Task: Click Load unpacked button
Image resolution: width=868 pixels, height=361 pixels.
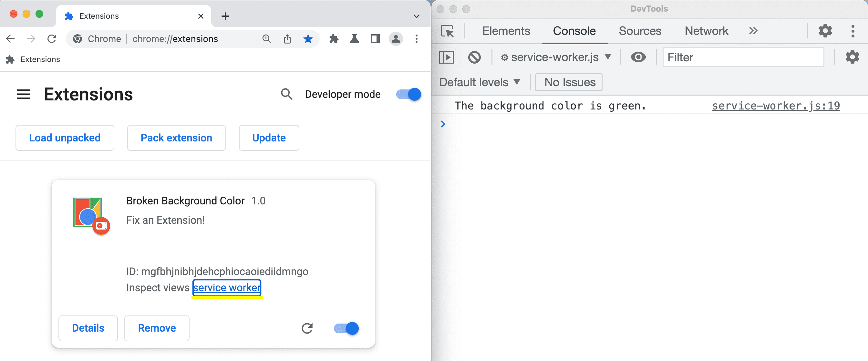Action: pos(65,138)
